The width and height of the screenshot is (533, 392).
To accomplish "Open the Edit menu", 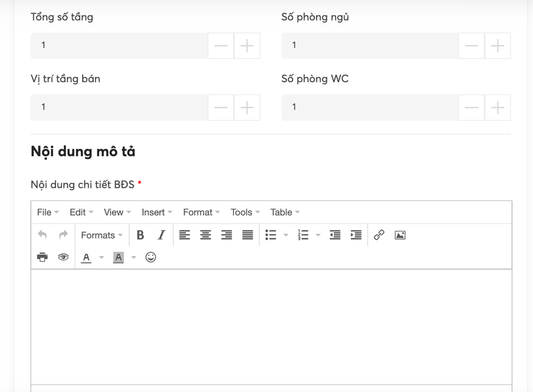I will [82, 212].
